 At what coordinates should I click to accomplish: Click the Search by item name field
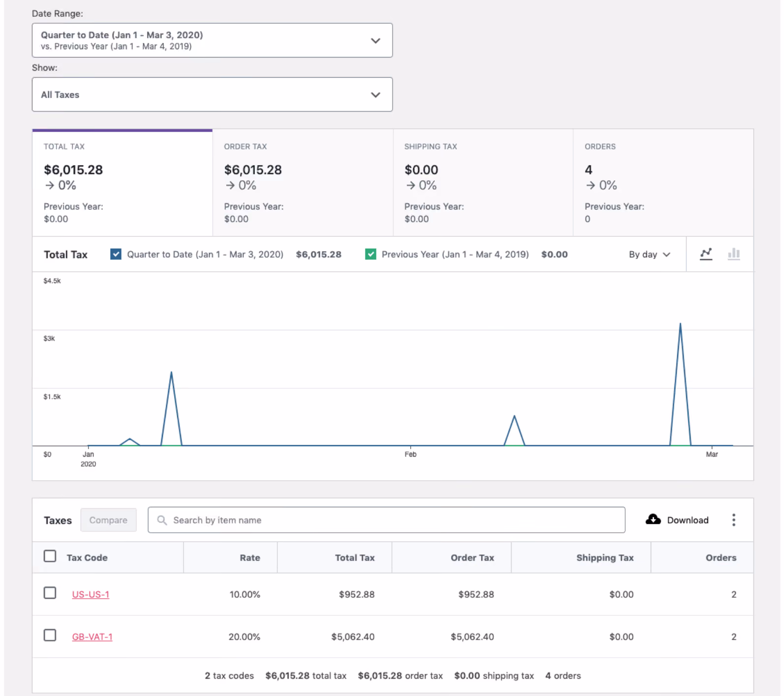[386, 520]
